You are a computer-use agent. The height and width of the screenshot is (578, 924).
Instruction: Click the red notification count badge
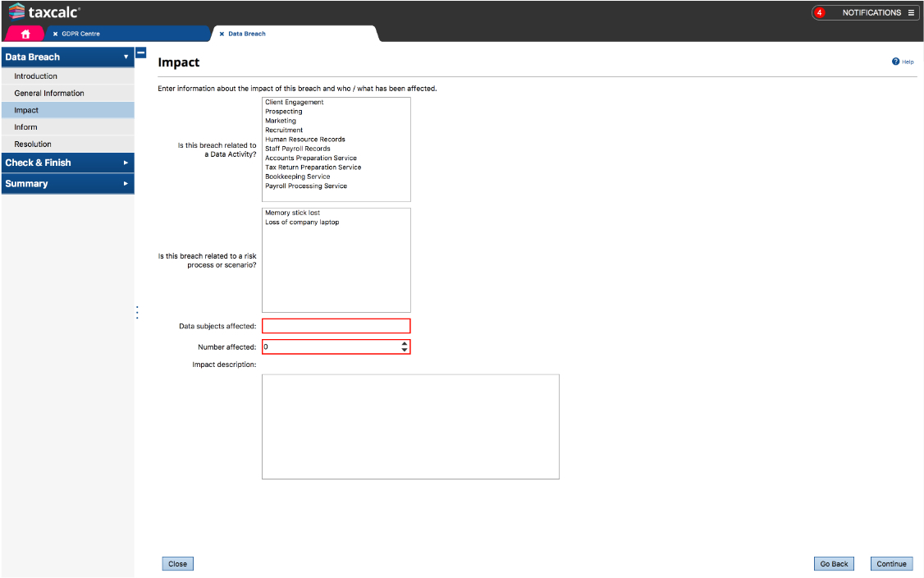tap(819, 12)
